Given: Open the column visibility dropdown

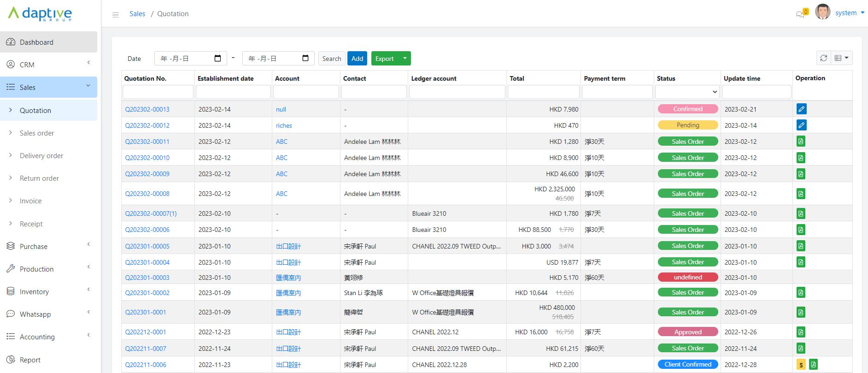Looking at the screenshot, I should tap(841, 58).
